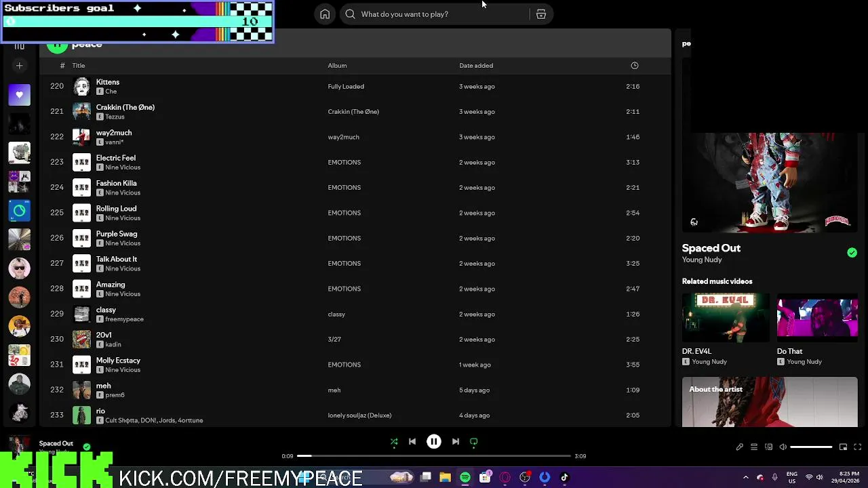Viewport: 868px width, 488px height.
Task: Open sunglasses avatar artist in sidebar
Action: point(20,268)
